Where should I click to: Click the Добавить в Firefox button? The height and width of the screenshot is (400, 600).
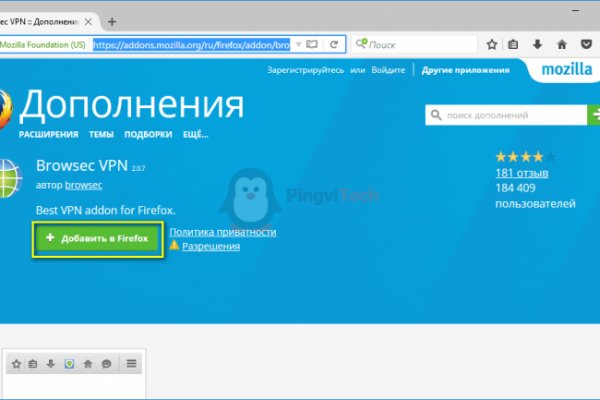click(96, 239)
